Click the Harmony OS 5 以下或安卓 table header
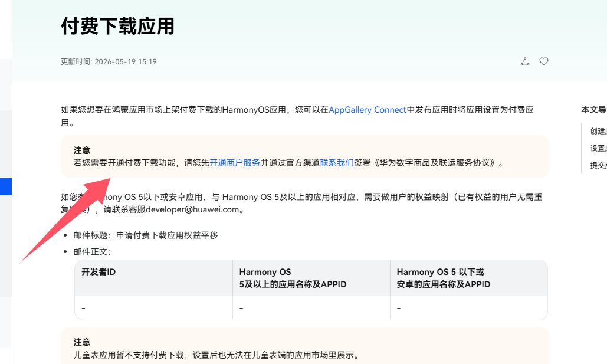This screenshot has height=364, width=607. click(x=469, y=278)
